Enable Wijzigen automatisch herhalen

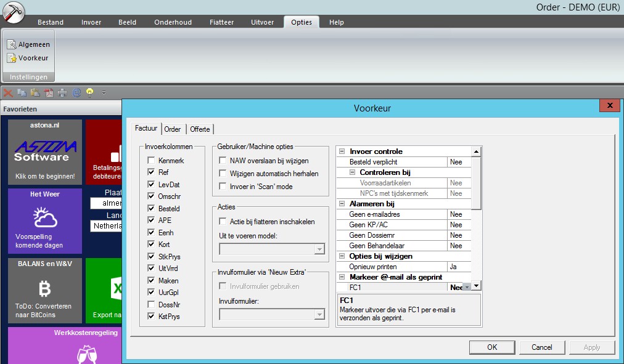click(223, 173)
